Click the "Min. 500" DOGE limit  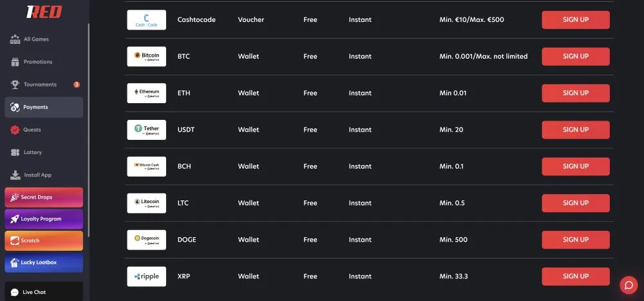pos(453,240)
